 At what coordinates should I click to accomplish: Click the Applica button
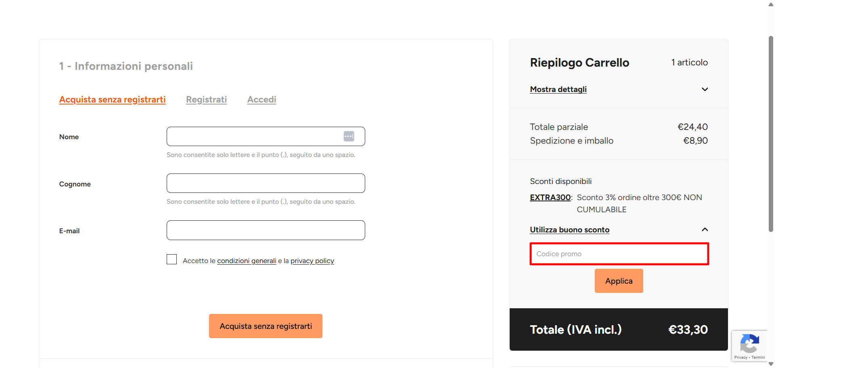619,281
